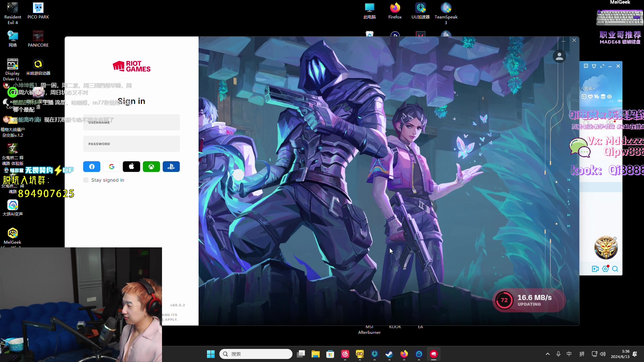The height and width of the screenshot is (362, 644).
Task: Toggle the 中 input language indicator
Action: pos(569,354)
